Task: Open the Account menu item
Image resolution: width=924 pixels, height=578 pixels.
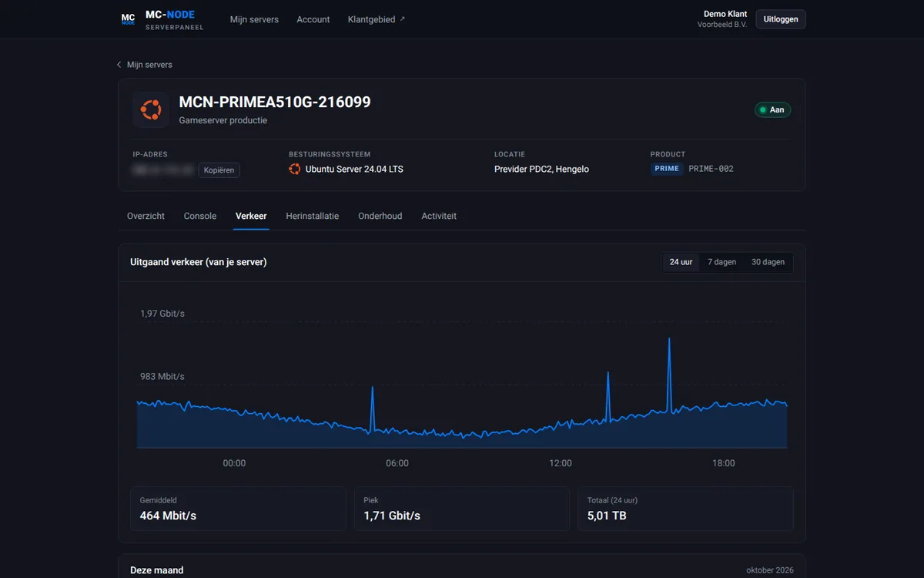Action: 313,19
